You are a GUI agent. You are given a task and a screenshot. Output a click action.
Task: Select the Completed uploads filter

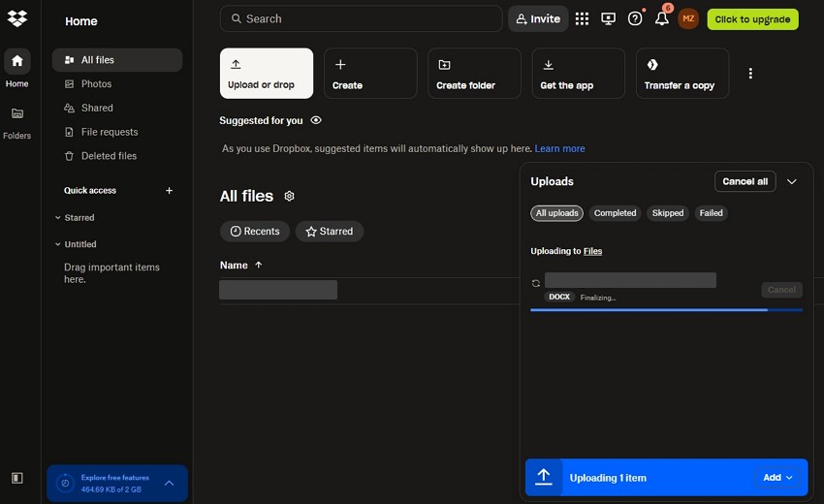click(x=615, y=213)
